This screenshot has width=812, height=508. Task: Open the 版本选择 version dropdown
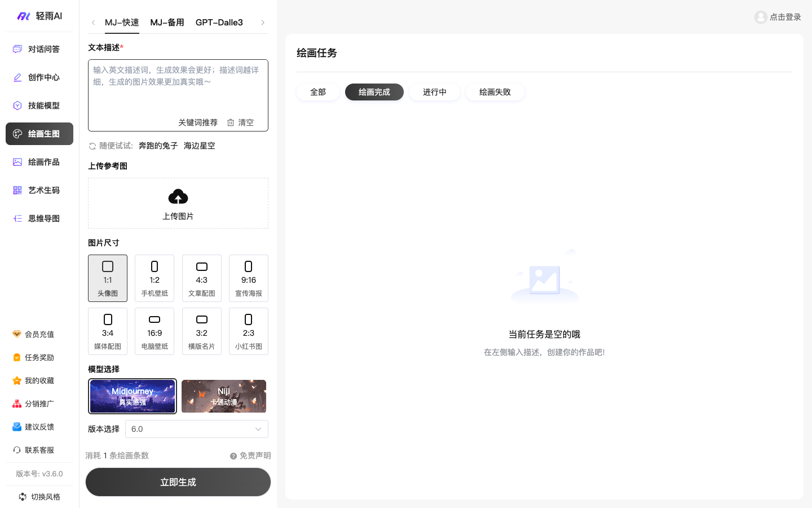tap(196, 429)
